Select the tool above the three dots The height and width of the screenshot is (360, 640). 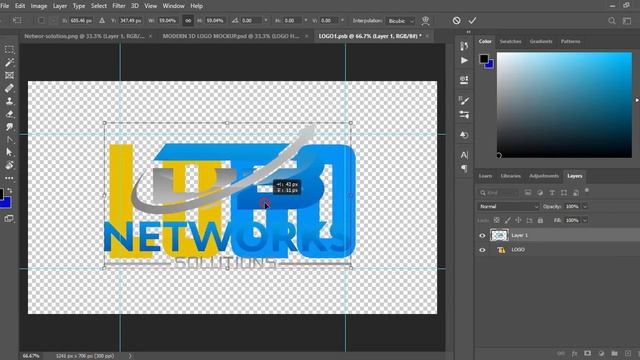[x=9, y=165]
